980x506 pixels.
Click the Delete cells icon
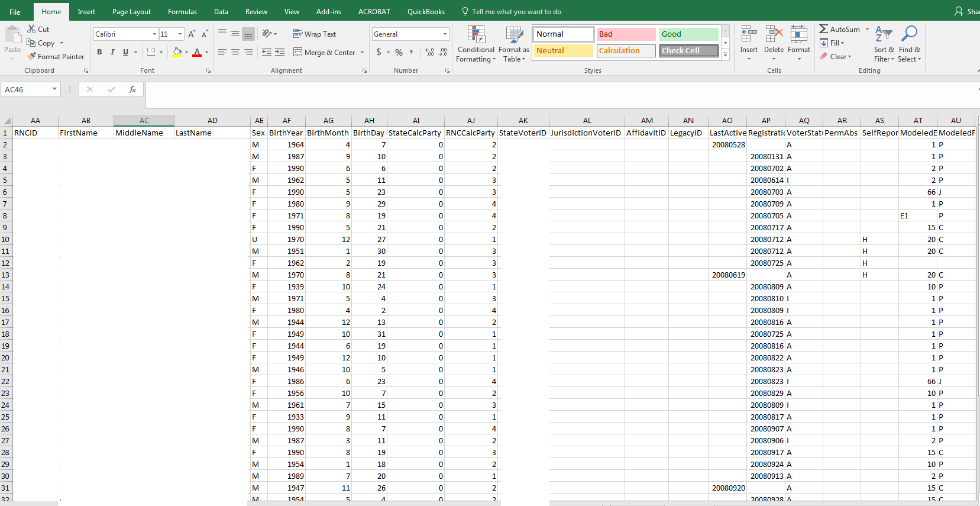(x=774, y=34)
